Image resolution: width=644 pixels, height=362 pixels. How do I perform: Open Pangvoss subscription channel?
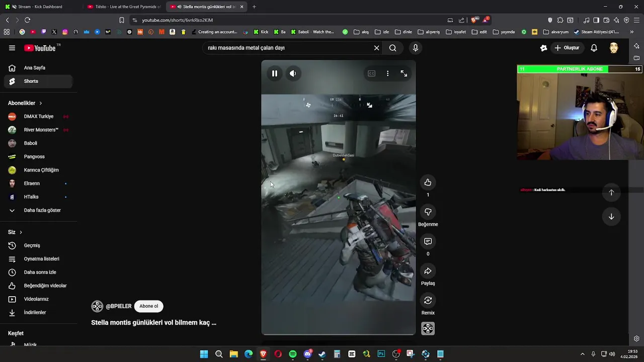point(38,156)
